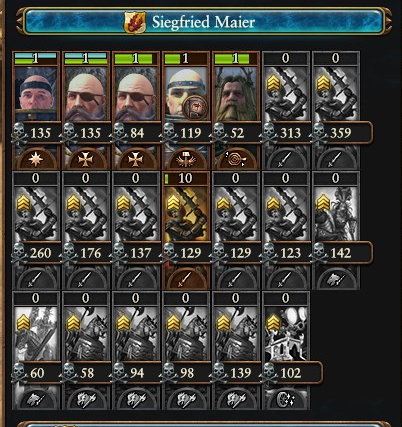Viewport: 402px width, 427px height.
Task: Select the knight unit with 139 kills
Action: 235,350
